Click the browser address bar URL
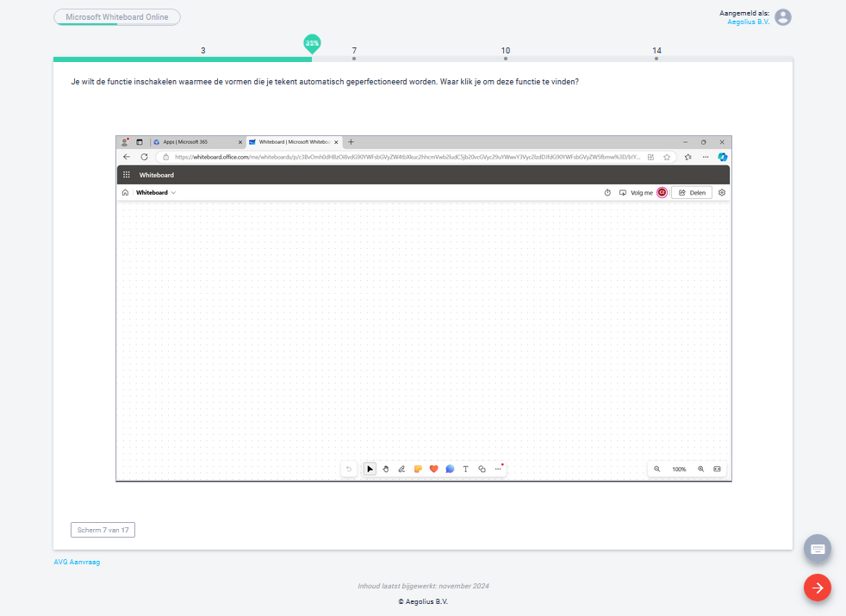Viewport: 846px width, 616px height. pyautogui.click(x=405, y=157)
